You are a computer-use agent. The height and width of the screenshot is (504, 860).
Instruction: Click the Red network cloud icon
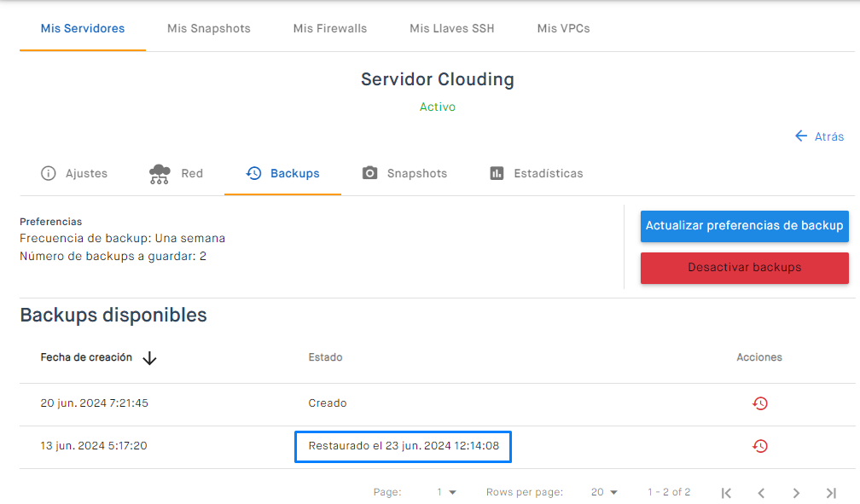pyautogui.click(x=160, y=174)
